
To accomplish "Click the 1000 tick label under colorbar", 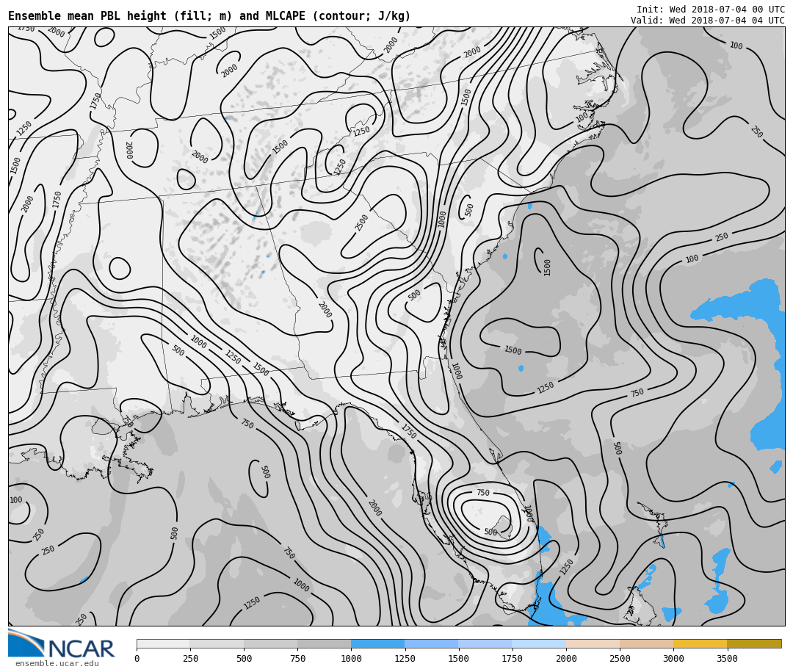I will [x=351, y=659].
